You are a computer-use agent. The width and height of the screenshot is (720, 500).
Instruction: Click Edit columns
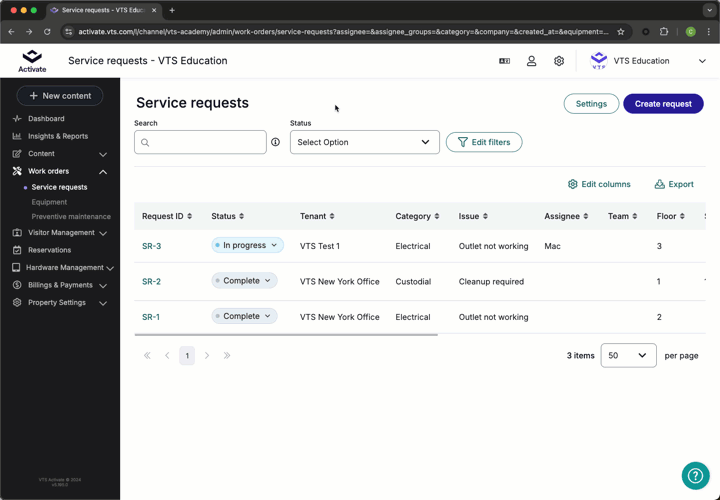tap(599, 184)
